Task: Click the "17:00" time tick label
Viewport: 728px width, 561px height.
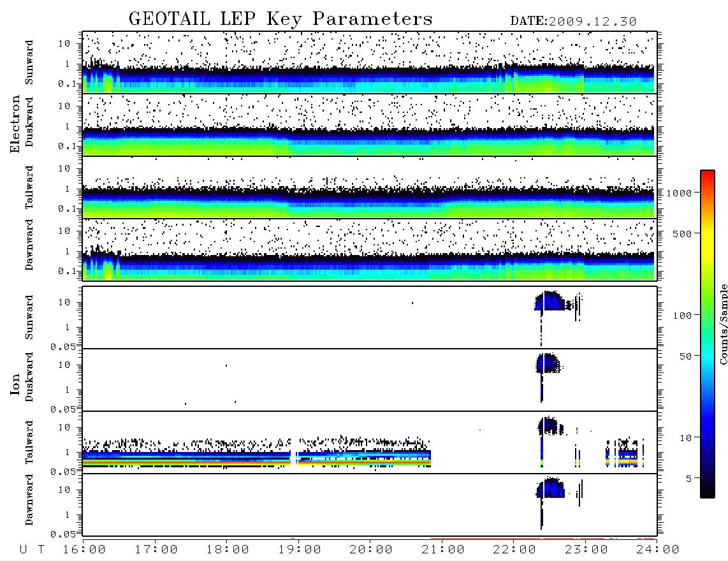Action: (156, 550)
